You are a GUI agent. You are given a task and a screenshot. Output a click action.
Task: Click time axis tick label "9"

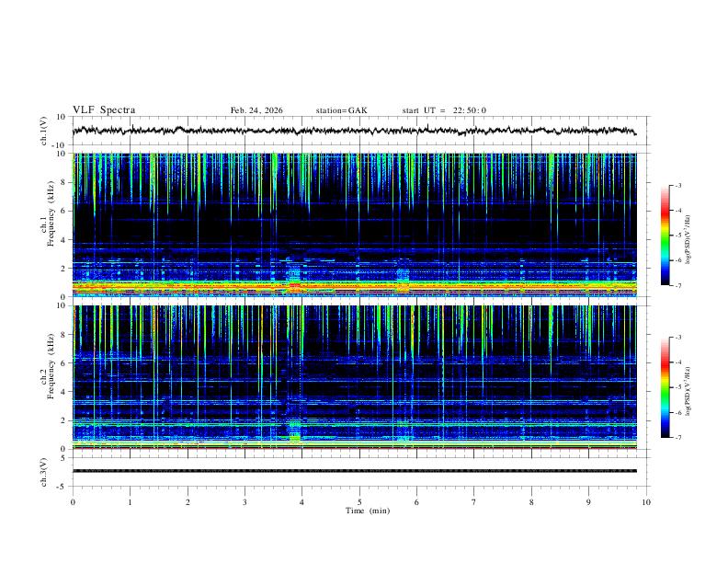pos(589,502)
